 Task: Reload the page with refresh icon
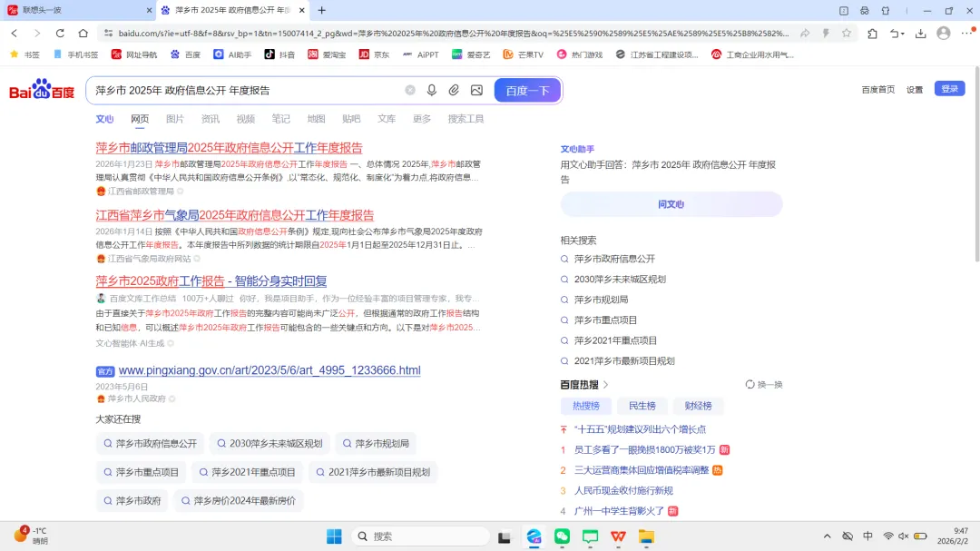[60, 34]
